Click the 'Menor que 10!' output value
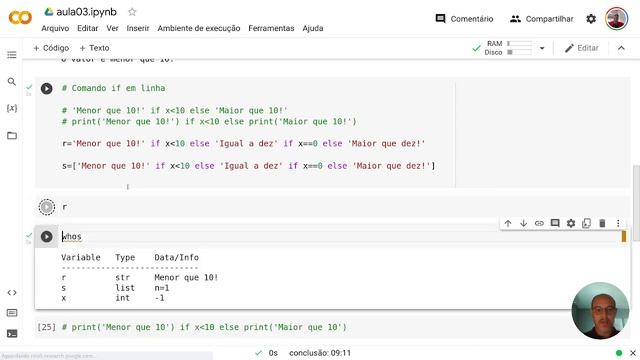640x360 pixels. tap(186, 278)
